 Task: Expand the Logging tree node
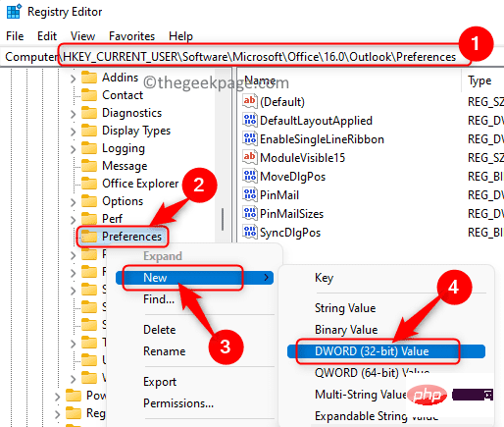coord(74,149)
